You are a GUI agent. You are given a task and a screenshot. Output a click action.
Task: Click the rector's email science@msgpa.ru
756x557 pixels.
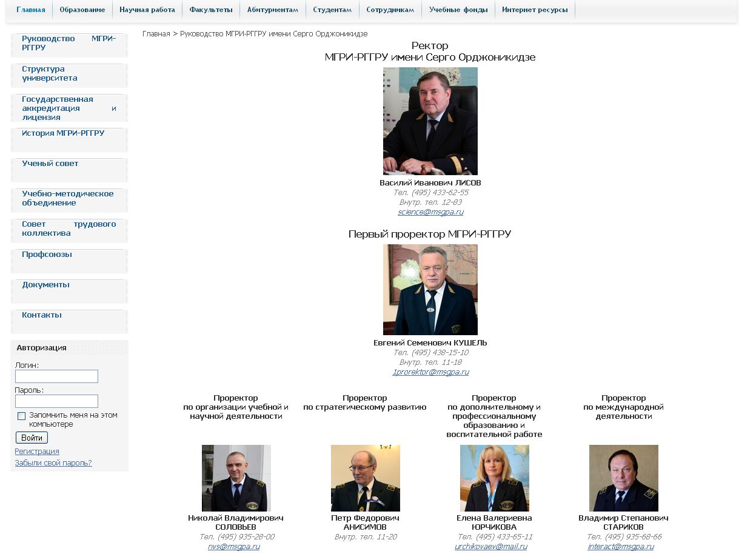click(x=430, y=212)
